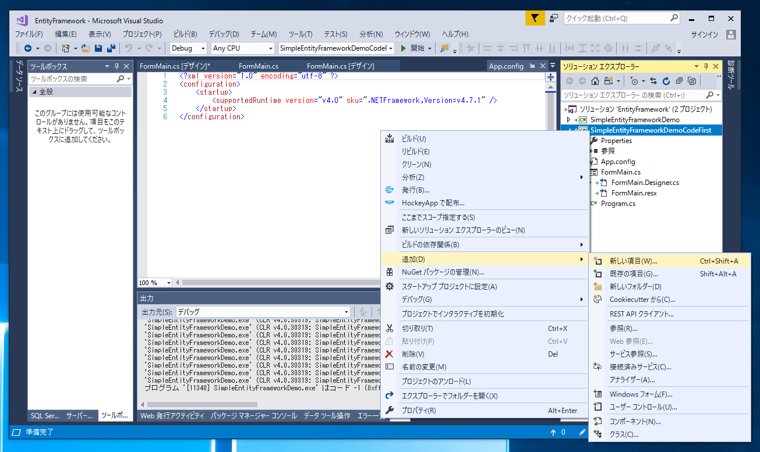This screenshot has width=760, height=452.
Task: Click the クイック起動 search field
Action: pyautogui.click(x=622, y=18)
